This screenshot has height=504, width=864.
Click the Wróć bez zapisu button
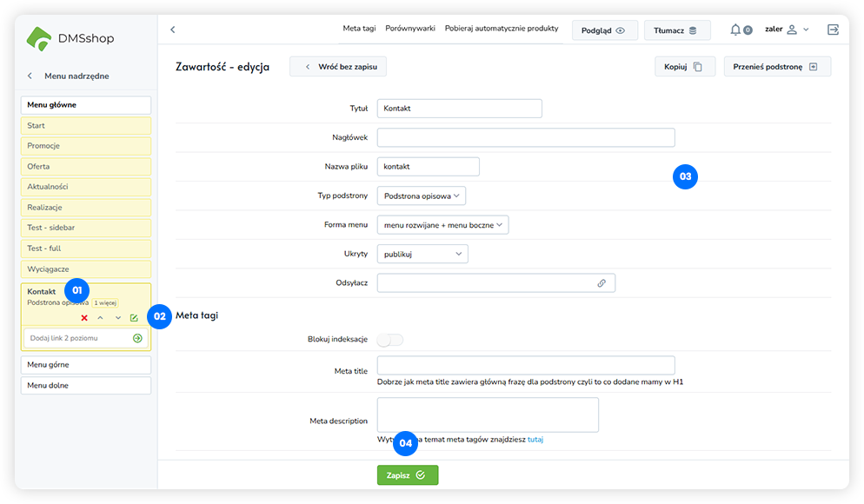[x=338, y=66]
